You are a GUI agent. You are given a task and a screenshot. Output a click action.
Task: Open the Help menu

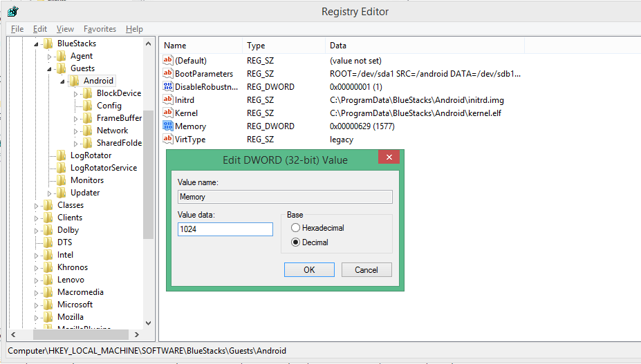pyautogui.click(x=135, y=29)
